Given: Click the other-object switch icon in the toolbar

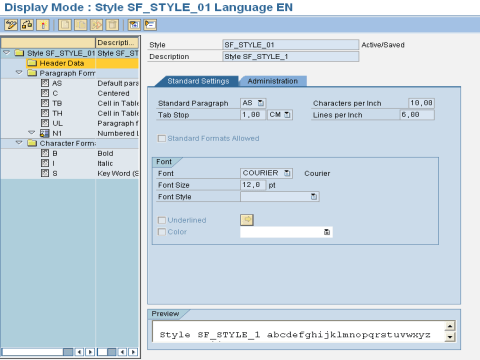Looking at the screenshot, I should click(x=27, y=25).
